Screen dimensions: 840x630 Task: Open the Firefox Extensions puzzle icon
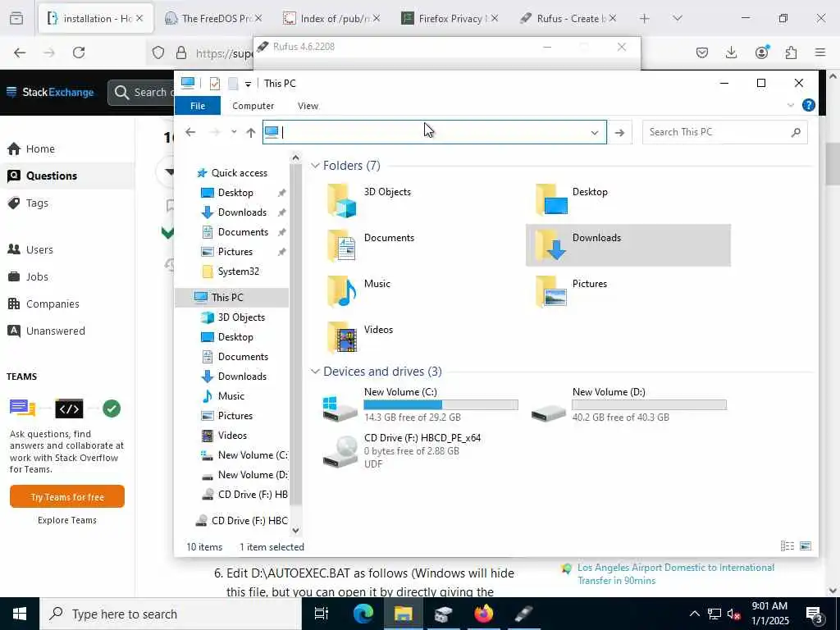(791, 52)
